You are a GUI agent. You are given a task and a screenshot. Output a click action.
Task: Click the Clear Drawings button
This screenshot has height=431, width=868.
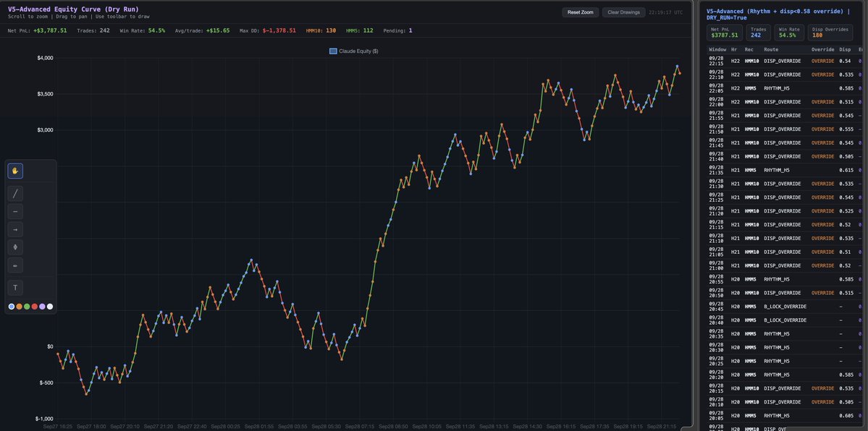pyautogui.click(x=623, y=12)
